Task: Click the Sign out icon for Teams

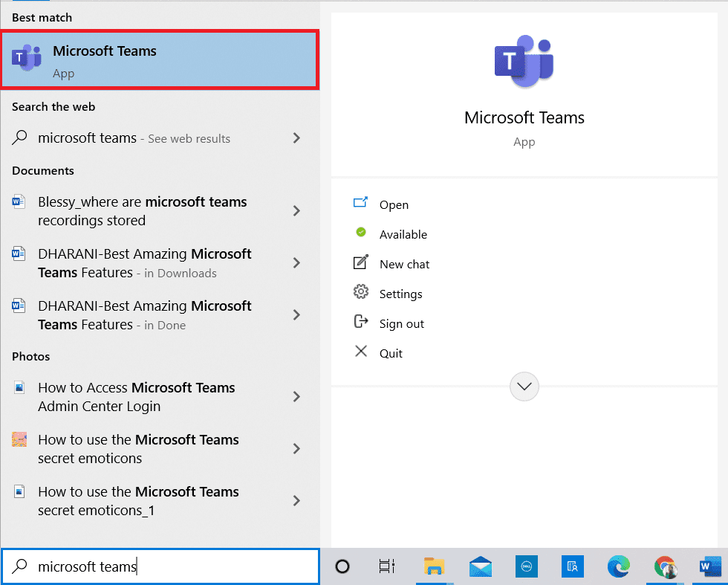Action: (x=361, y=323)
